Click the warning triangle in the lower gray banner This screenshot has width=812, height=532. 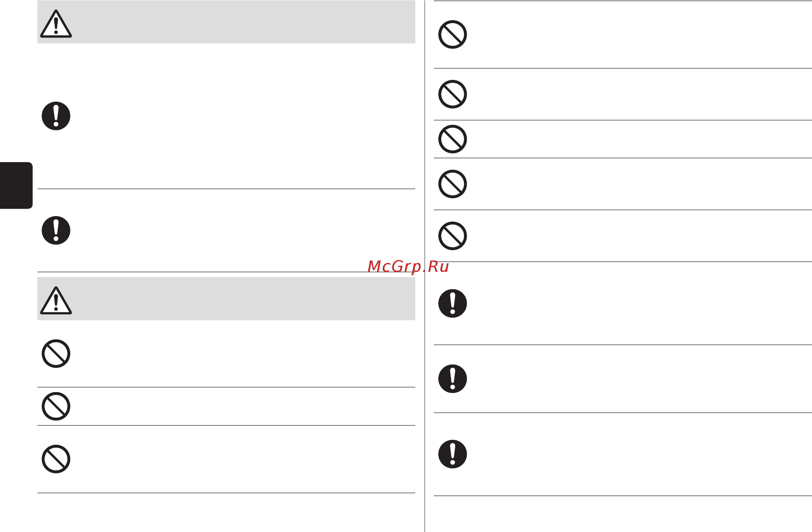tap(56, 300)
